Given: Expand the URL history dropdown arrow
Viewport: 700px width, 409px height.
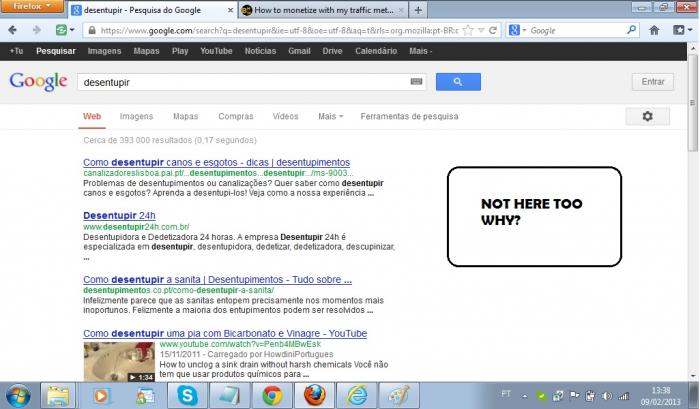Looking at the screenshot, I should 481,30.
